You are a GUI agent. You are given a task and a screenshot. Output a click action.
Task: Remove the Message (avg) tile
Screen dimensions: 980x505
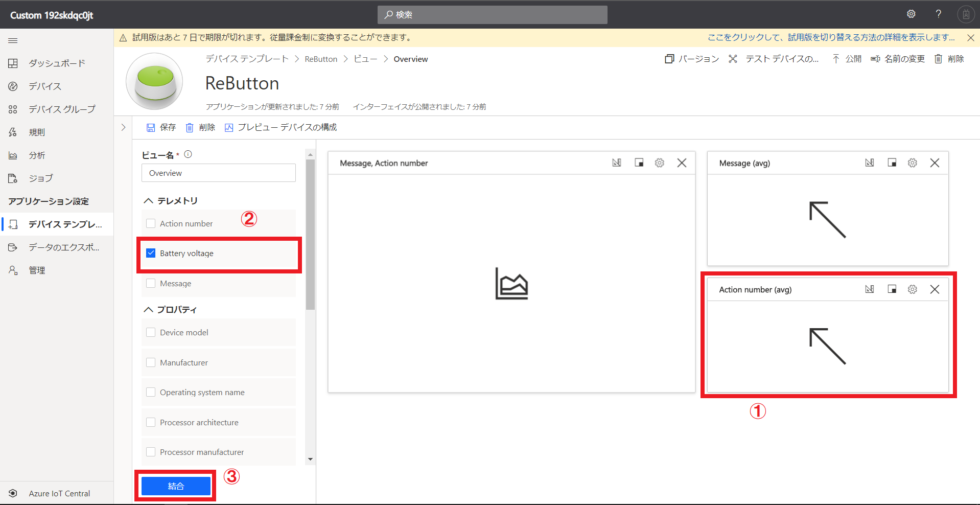(935, 163)
